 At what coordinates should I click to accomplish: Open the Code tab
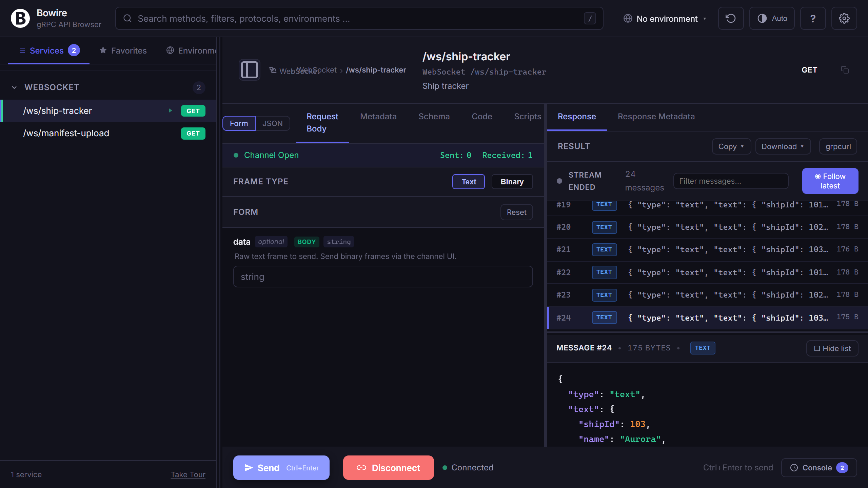point(482,116)
